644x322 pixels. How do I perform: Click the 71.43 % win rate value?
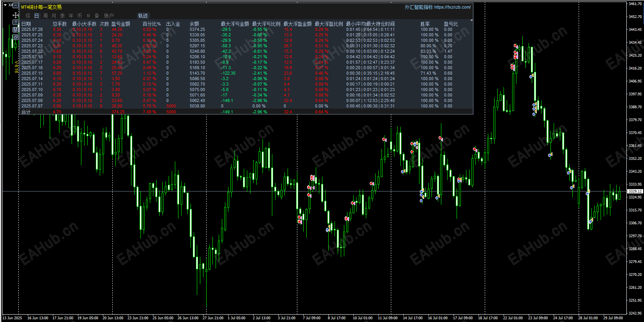pyautogui.click(x=428, y=73)
